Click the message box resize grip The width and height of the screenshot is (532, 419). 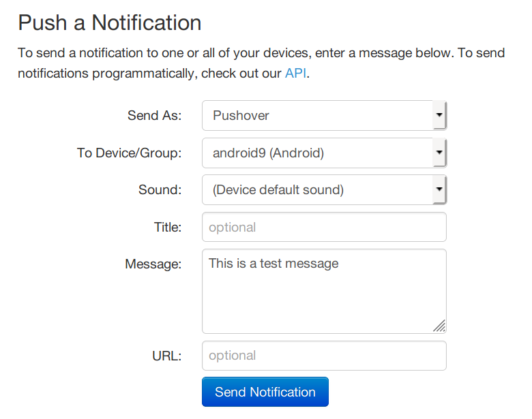tap(439, 326)
